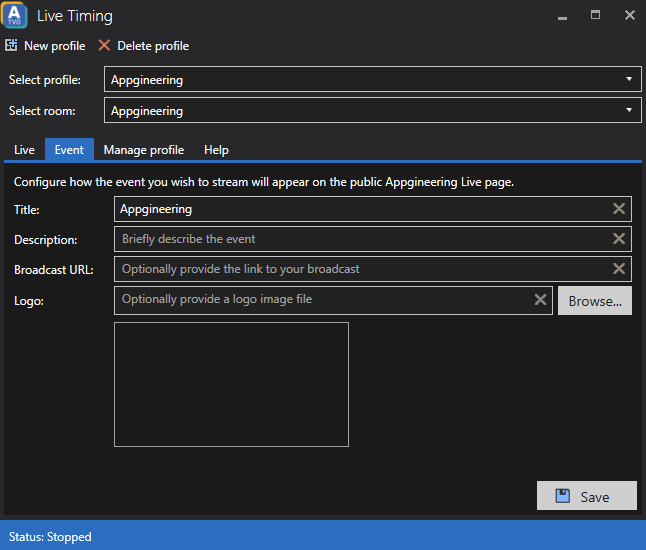Click the Configure event instruction text
This screenshot has height=550, width=646.
click(x=264, y=182)
